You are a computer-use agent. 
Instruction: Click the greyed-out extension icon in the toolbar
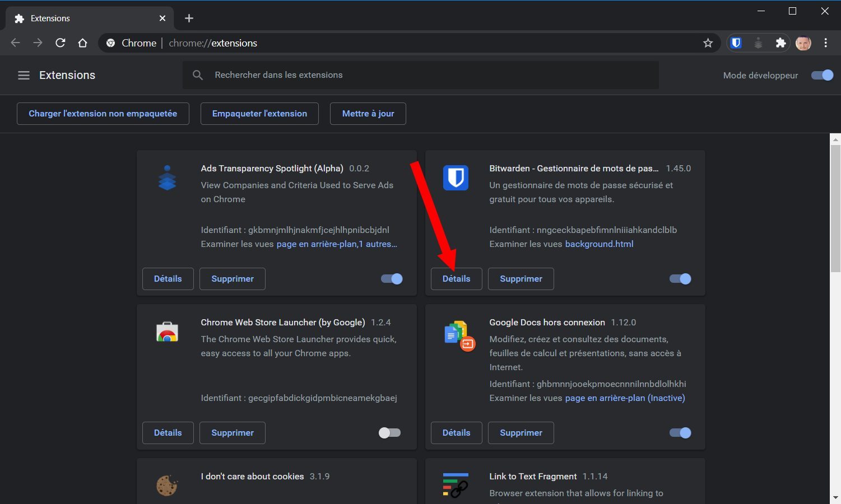(x=759, y=43)
